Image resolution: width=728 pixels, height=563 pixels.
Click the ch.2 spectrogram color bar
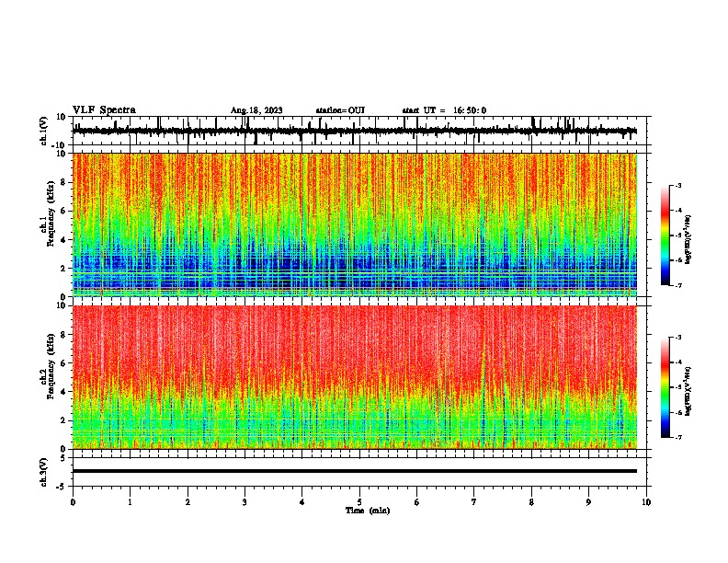point(665,387)
